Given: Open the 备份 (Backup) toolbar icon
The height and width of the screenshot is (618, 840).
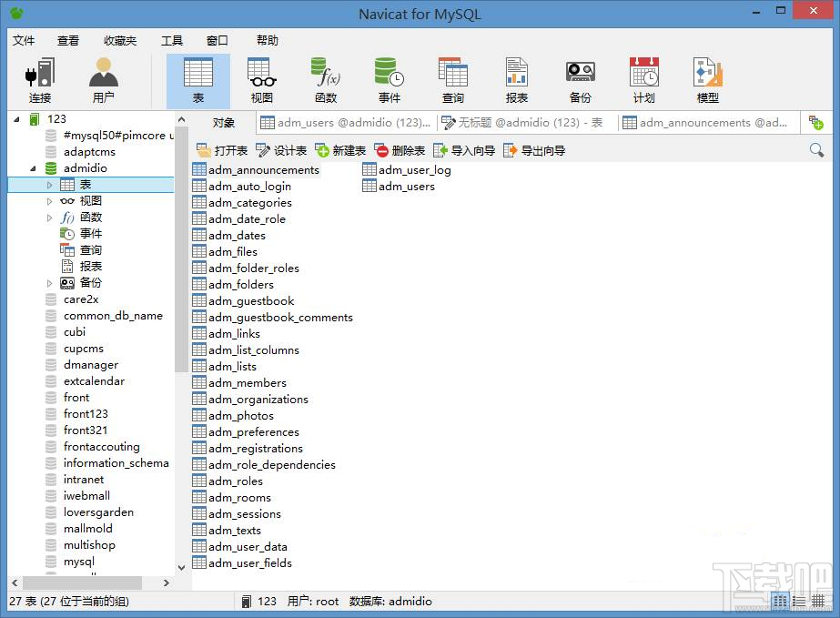Looking at the screenshot, I should click(x=580, y=81).
